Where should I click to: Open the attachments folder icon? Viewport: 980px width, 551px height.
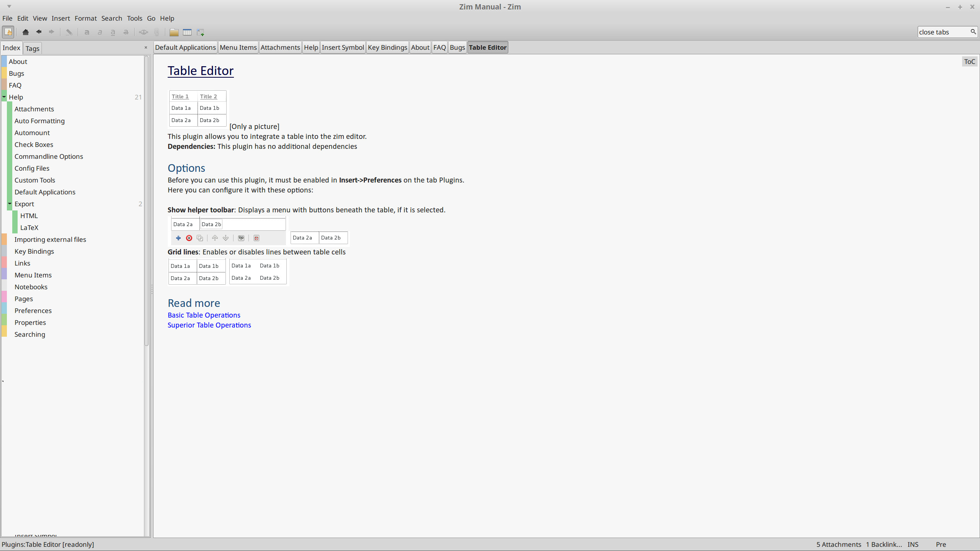(174, 32)
